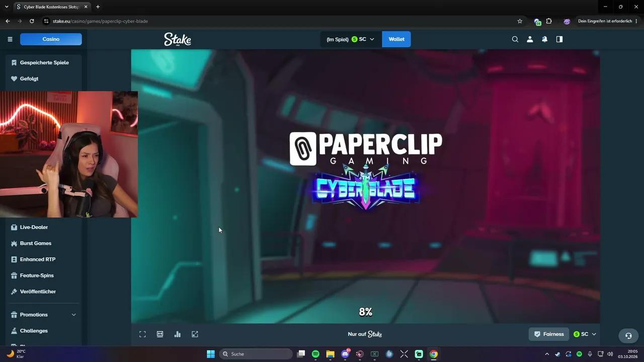Toggle the chat side panel icon
This screenshot has height=362, width=644.
pyautogui.click(x=559, y=39)
